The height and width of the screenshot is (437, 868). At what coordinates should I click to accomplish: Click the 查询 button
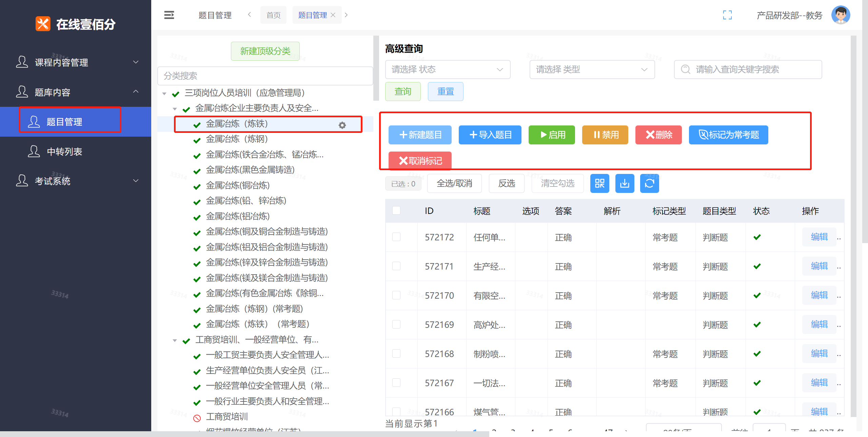click(403, 91)
